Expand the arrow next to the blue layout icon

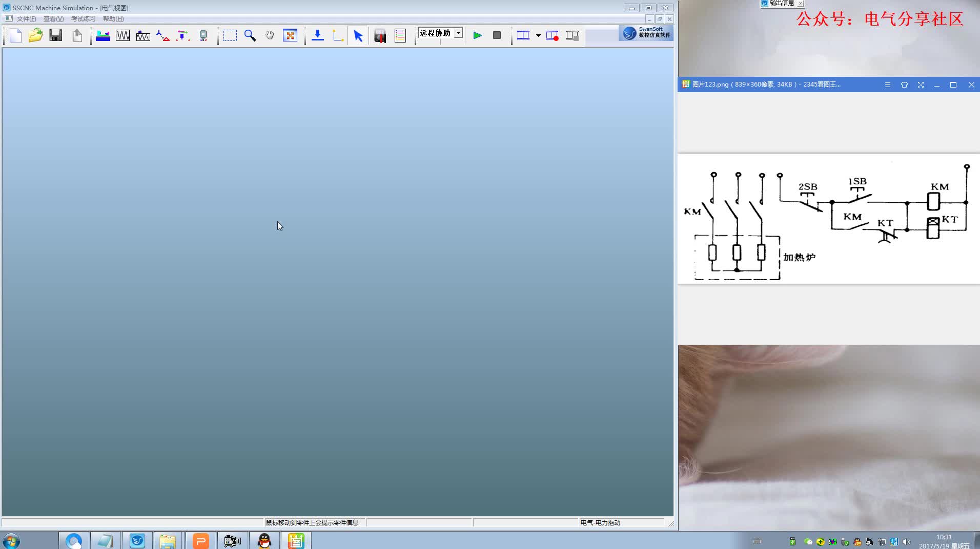pyautogui.click(x=538, y=35)
